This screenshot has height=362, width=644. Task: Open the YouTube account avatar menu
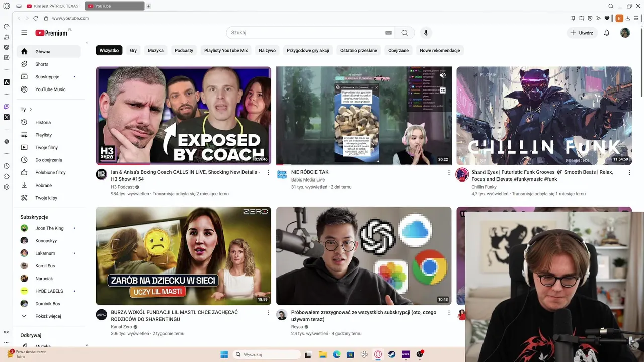pyautogui.click(x=625, y=33)
